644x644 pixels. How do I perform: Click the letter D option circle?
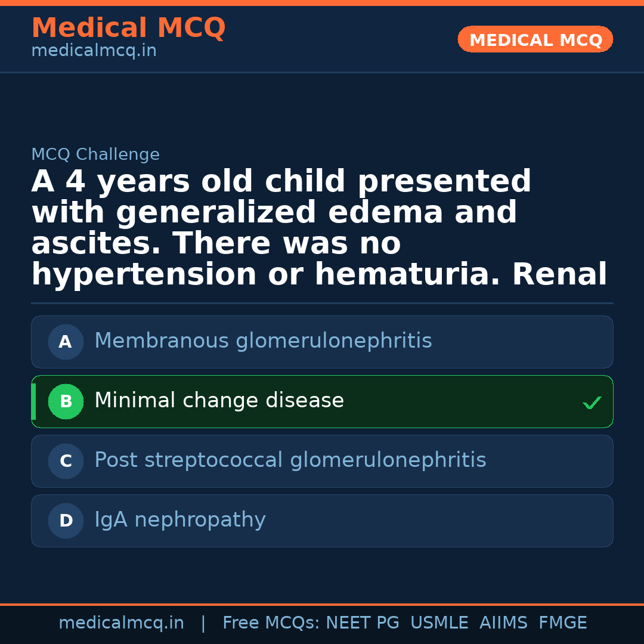point(66,521)
